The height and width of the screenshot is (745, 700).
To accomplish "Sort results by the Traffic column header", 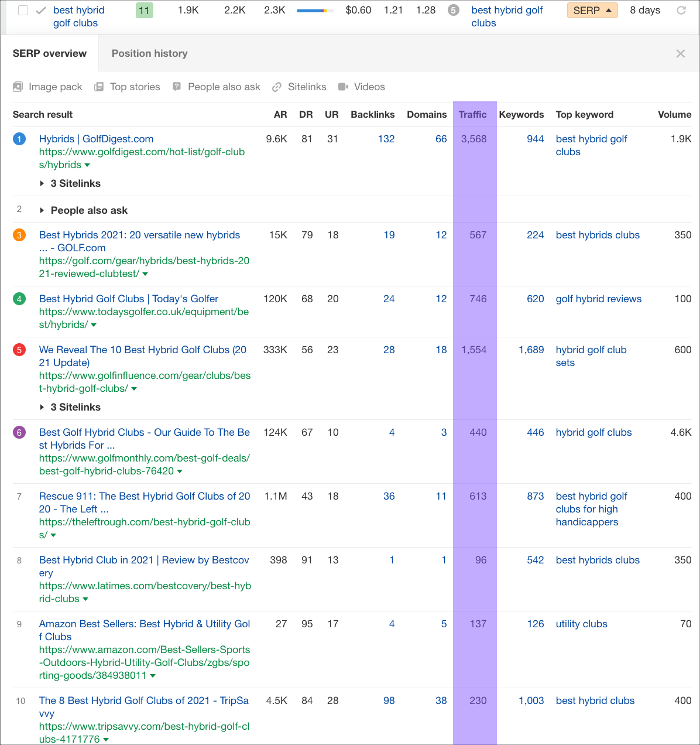I will 472,114.
